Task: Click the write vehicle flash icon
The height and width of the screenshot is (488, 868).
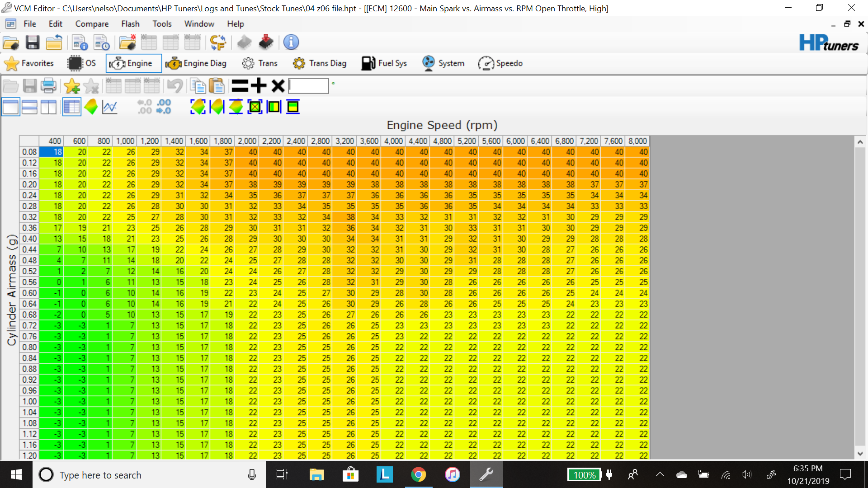Action: (266, 42)
